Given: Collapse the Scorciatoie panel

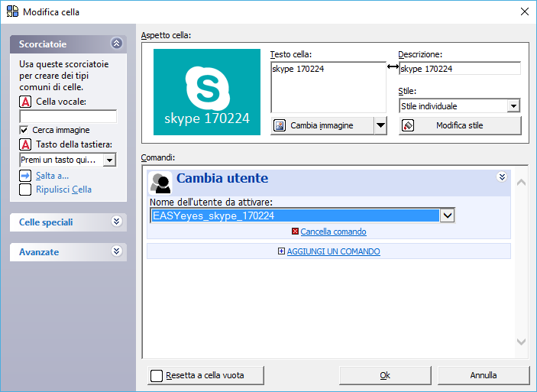Looking at the screenshot, I should (x=116, y=44).
